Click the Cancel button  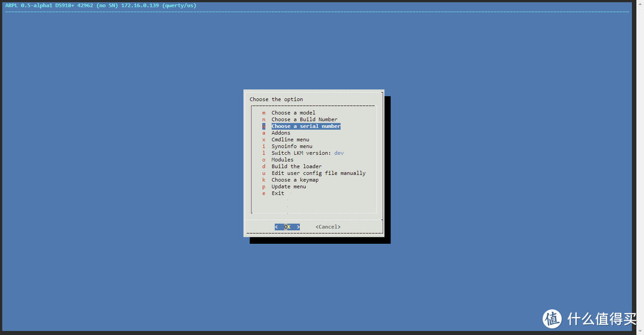tap(328, 227)
